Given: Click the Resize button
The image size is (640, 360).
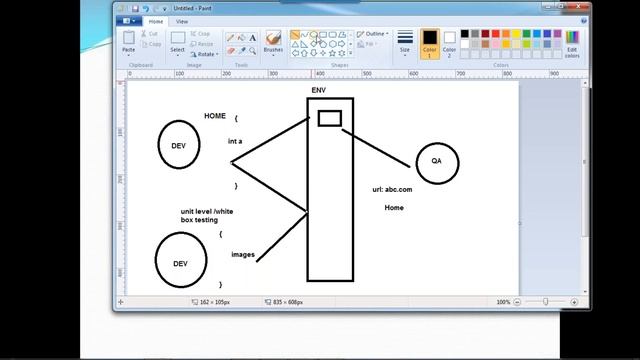Looking at the screenshot, I should pos(202,44).
